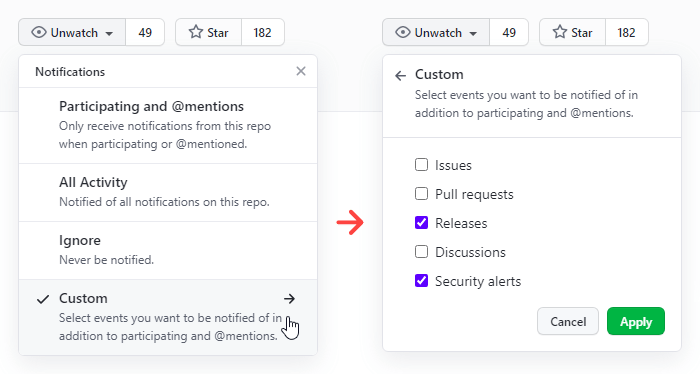Close the Notifications panel with X icon
700x374 pixels.
click(301, 71)
